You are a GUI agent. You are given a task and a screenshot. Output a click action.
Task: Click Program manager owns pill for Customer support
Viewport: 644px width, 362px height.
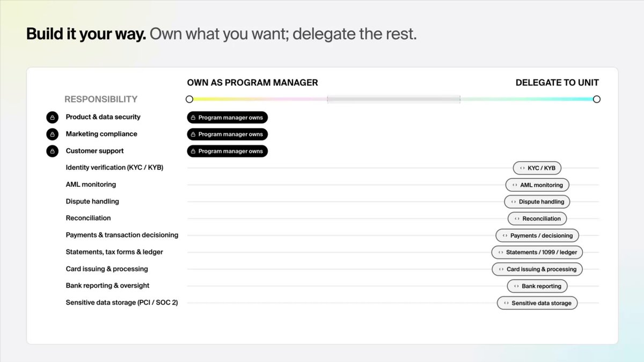228,151
